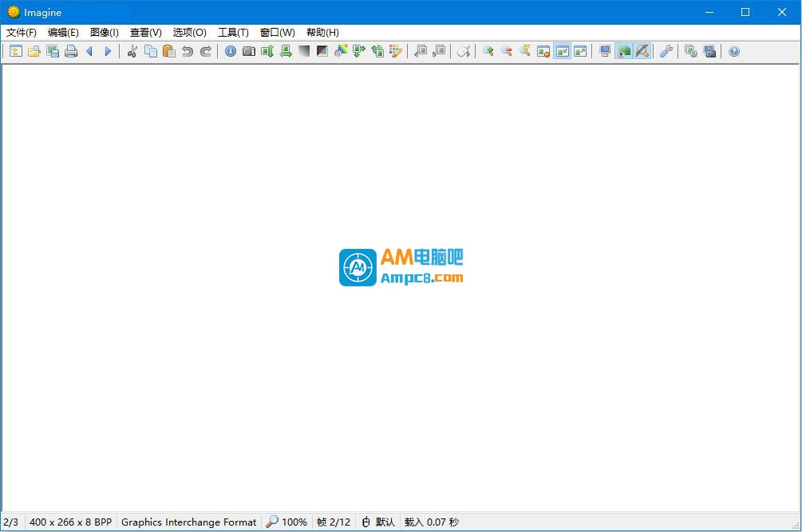Click the 载入 0.07 秒 load time text
The width and height of the screenshot is (802, 532).
point(432,522)
